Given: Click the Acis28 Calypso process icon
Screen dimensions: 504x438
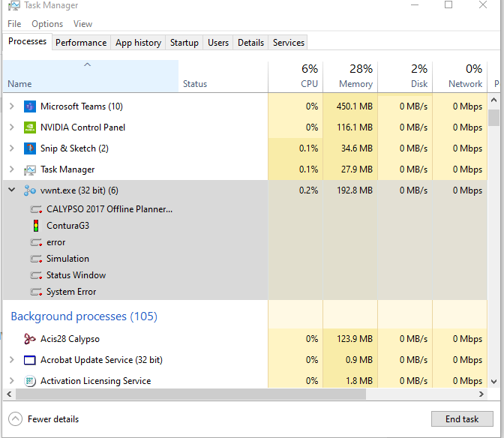Looking at the screenshot, I should click(x=30, y=339).
